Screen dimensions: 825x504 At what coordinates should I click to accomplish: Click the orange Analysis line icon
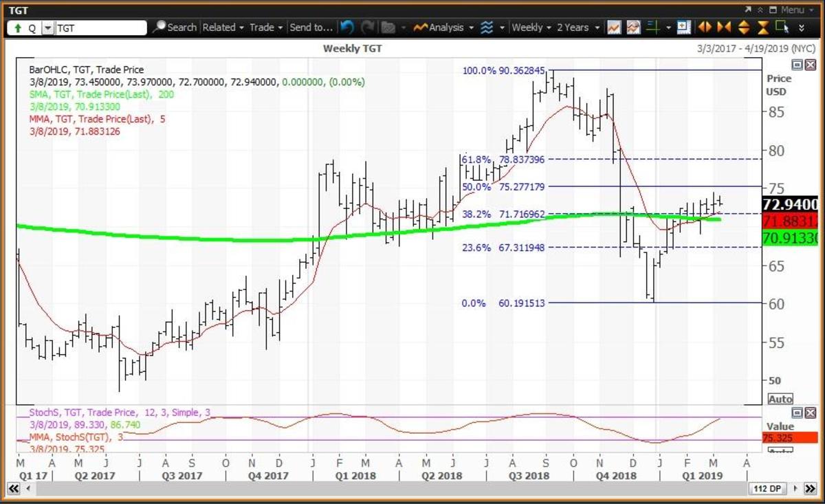point(421,28)
